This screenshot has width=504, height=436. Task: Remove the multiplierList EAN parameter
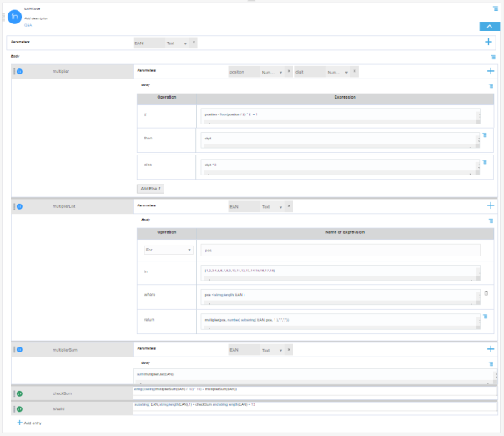click(x=289, y=206)
